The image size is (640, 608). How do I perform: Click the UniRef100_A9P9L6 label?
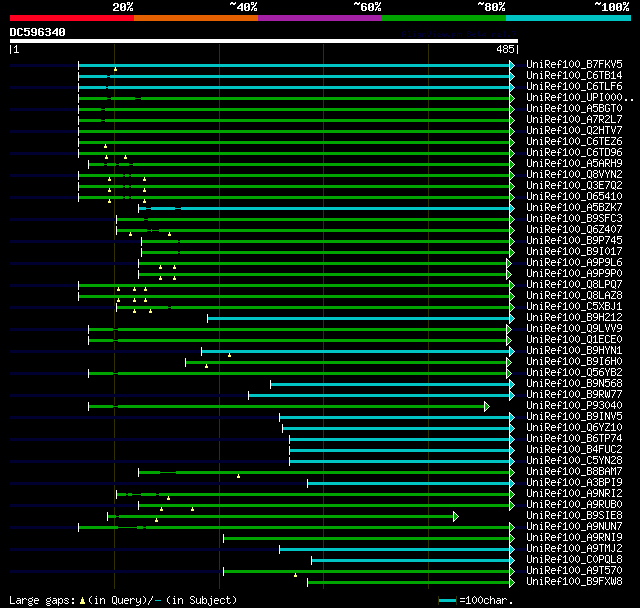574,263
